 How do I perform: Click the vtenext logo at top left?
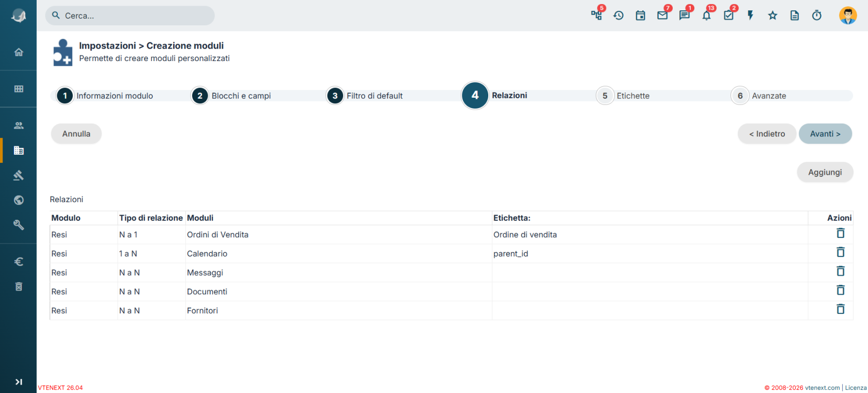coord(19,16)
